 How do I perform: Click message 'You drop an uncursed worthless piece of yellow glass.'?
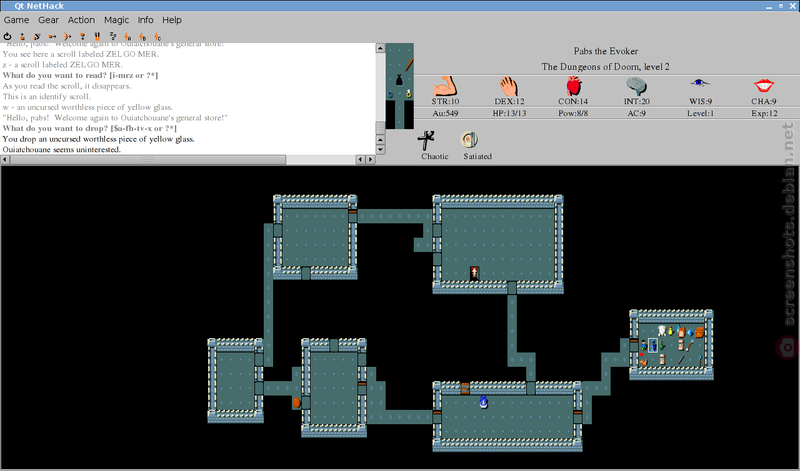[x=98, y=139]
